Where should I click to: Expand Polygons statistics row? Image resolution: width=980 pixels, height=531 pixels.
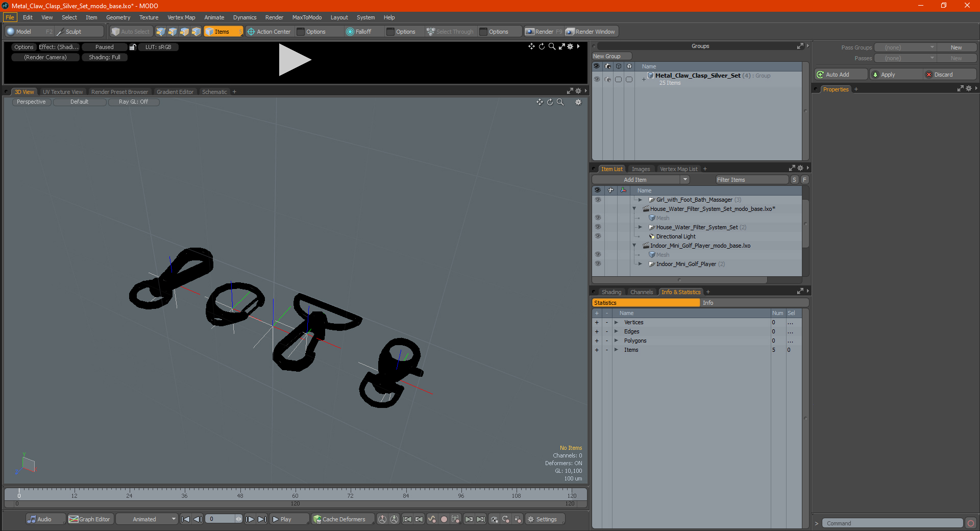[616, 341]
